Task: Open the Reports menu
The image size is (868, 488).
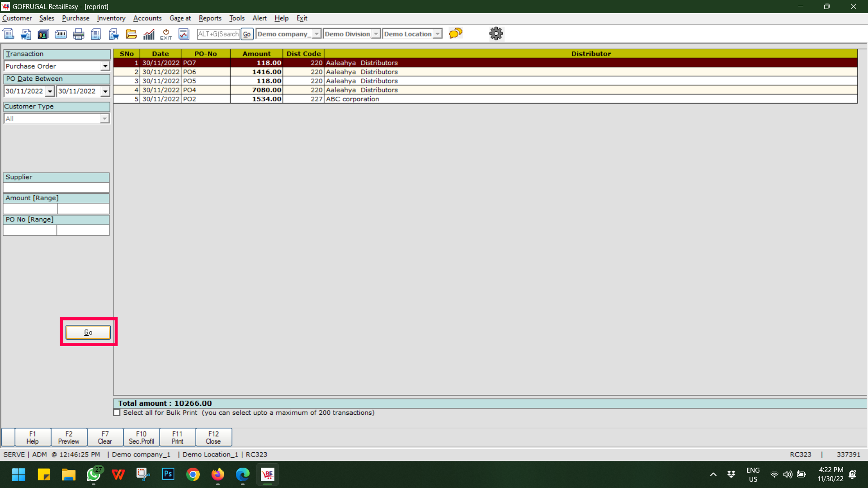Action: pyautogui.click(x=210, y=18)
